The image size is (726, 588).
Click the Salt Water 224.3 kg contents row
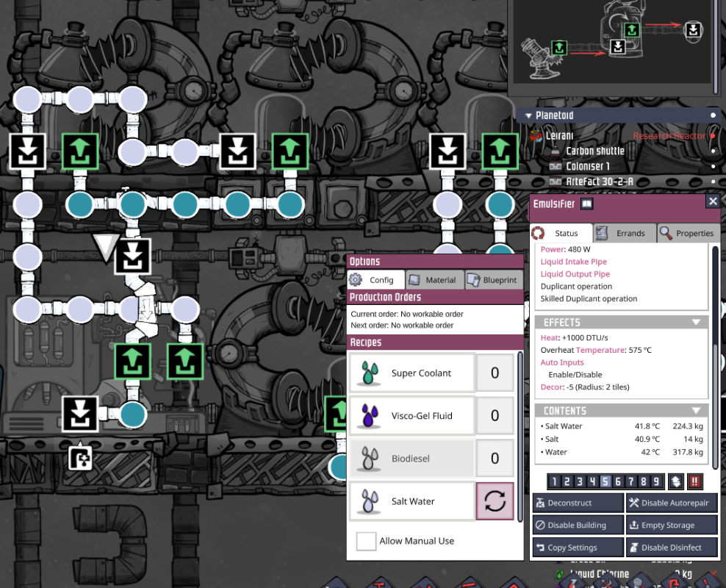coord(622,426)
